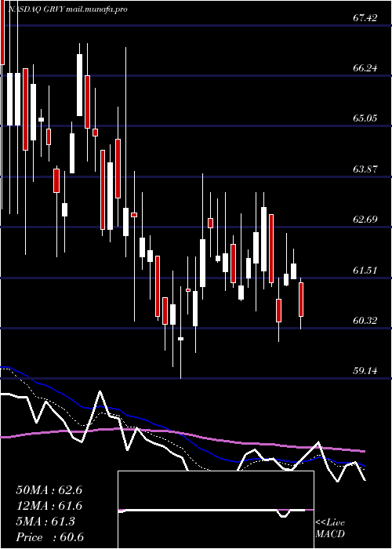Click the 12MA : 61.6 readout

(x=49, y=506)
